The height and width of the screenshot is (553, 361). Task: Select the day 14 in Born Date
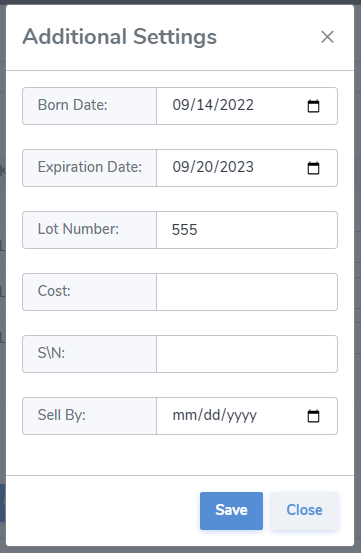click(x=204, y=105)
